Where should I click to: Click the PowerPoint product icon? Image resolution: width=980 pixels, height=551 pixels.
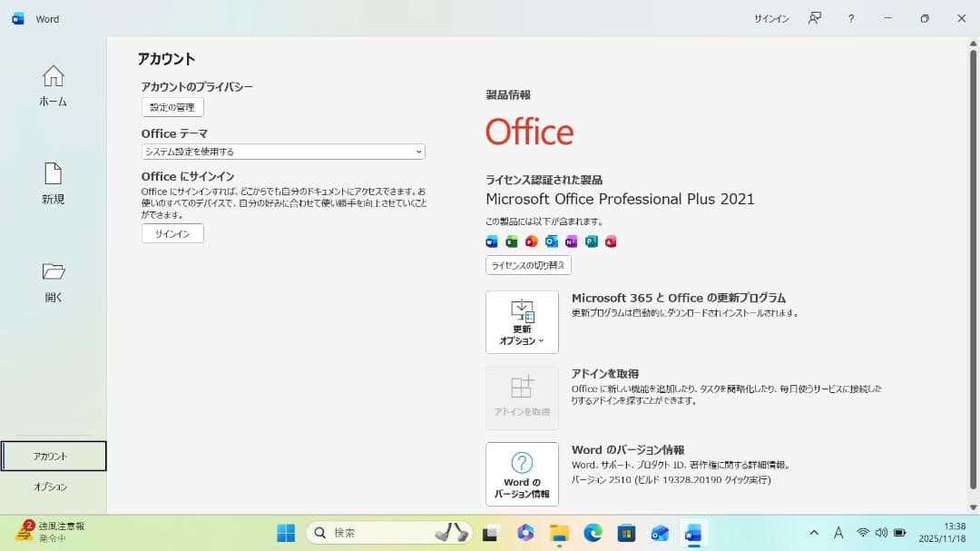[531, 241]
